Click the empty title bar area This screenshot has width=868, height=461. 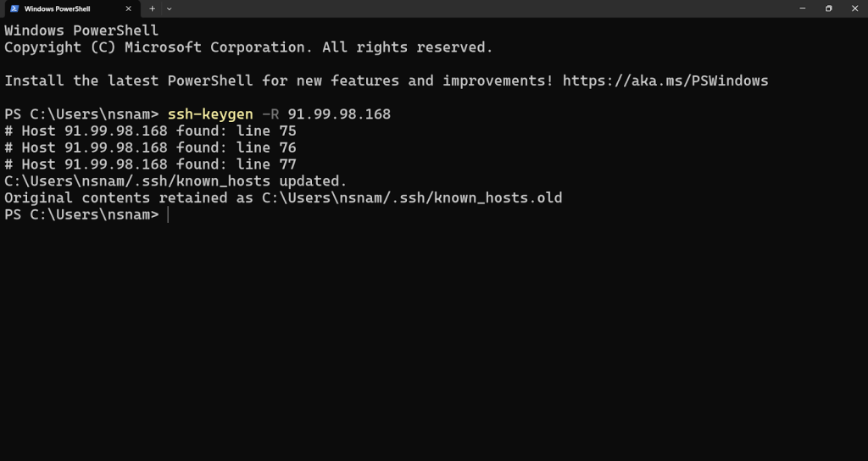click(475, 8)
